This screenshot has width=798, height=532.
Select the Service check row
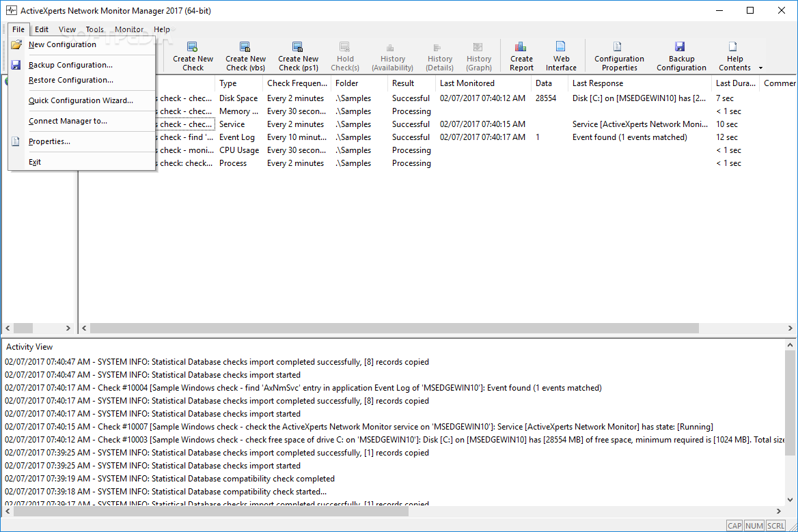click(x=476, y=124)
